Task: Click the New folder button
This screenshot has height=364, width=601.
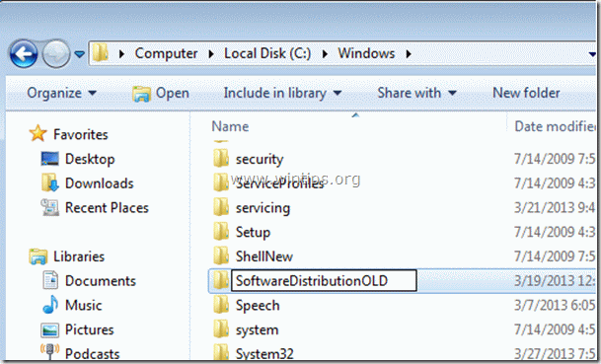Action: pos(526,93)
